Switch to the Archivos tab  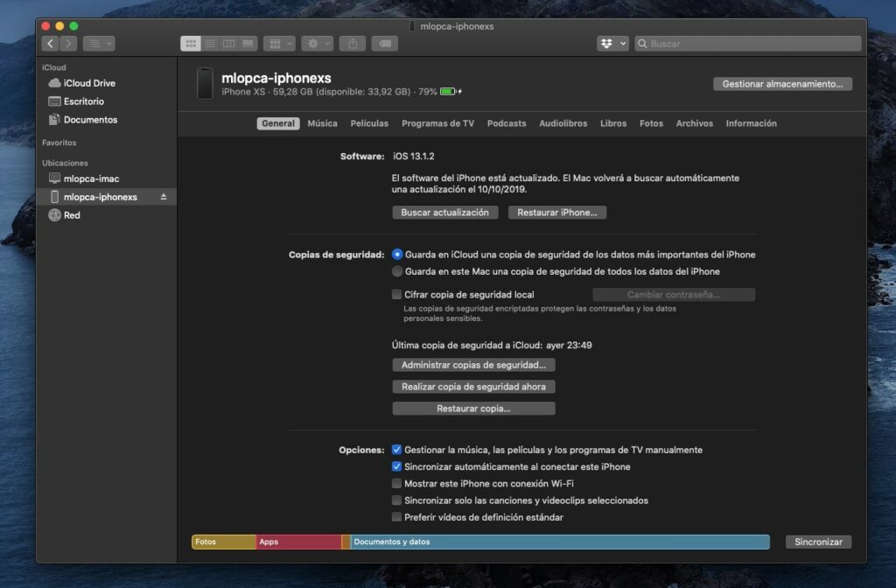(694, 123)
